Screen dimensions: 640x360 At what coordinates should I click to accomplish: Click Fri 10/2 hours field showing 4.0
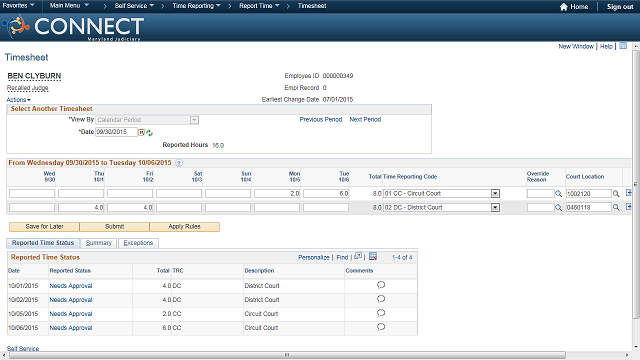[x=130, y=207]
